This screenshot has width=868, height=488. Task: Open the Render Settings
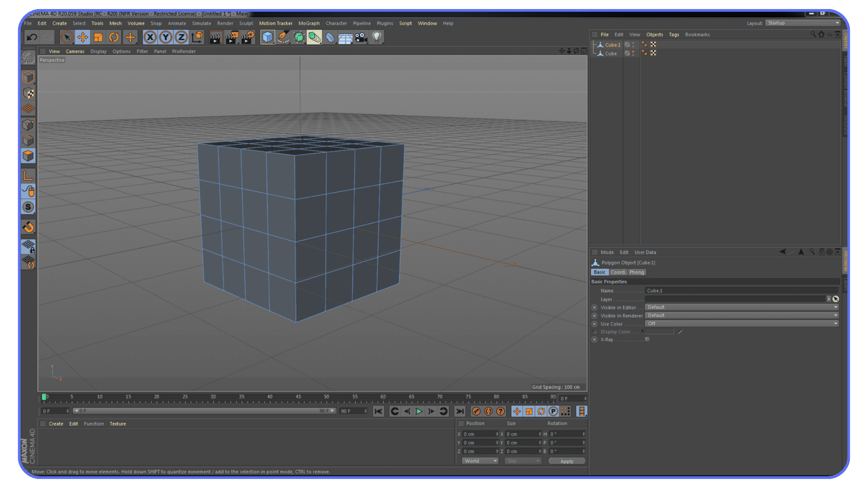click(247, 37)
